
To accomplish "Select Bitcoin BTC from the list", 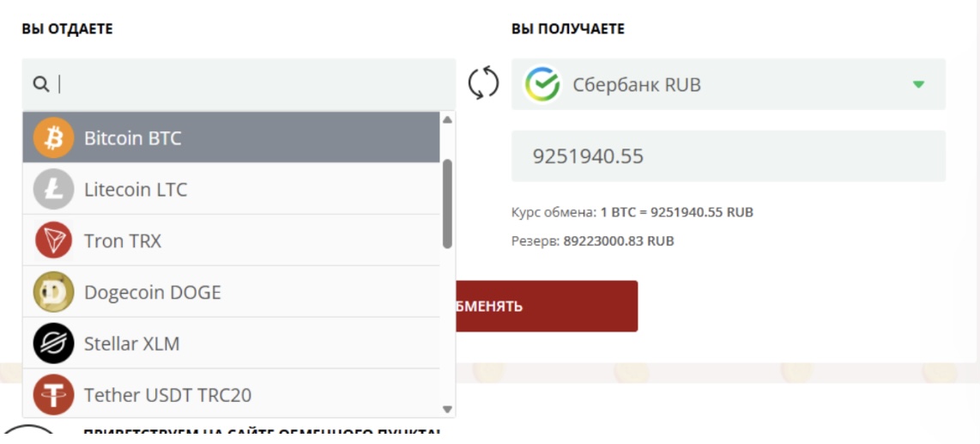I will [x=231, y=137].
